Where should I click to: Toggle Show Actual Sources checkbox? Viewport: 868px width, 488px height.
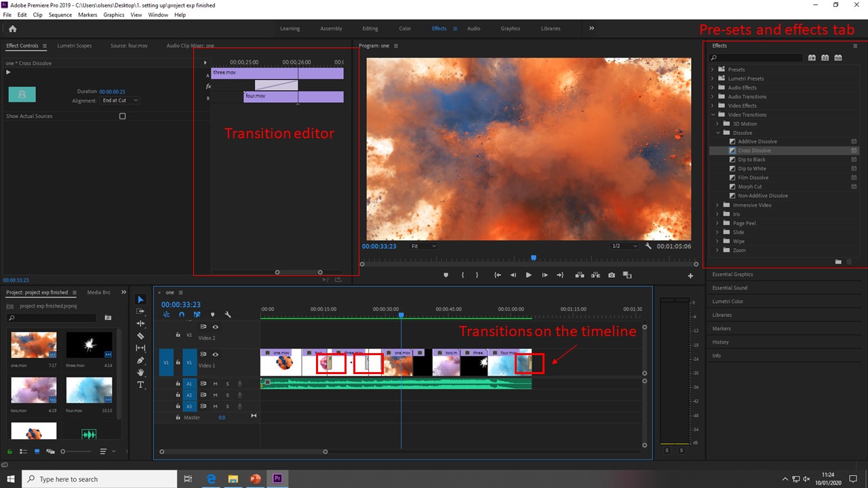(x=122, y=116)
